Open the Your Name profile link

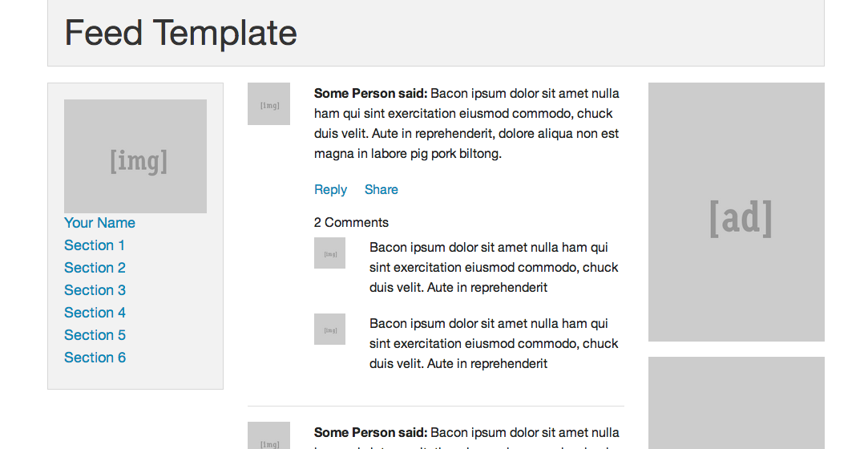tap(99, 223)
